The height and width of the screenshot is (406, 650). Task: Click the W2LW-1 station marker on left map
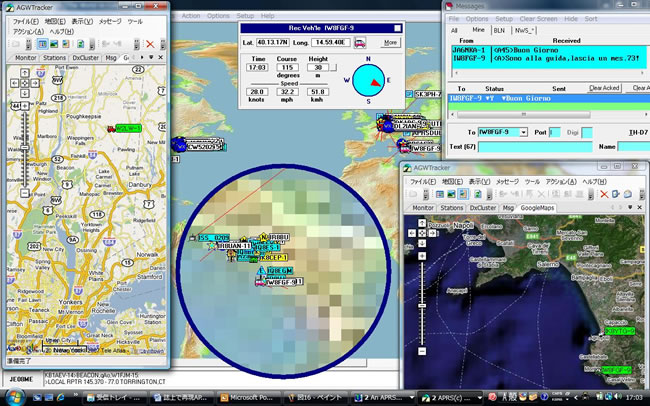click(x=124, y=129)
